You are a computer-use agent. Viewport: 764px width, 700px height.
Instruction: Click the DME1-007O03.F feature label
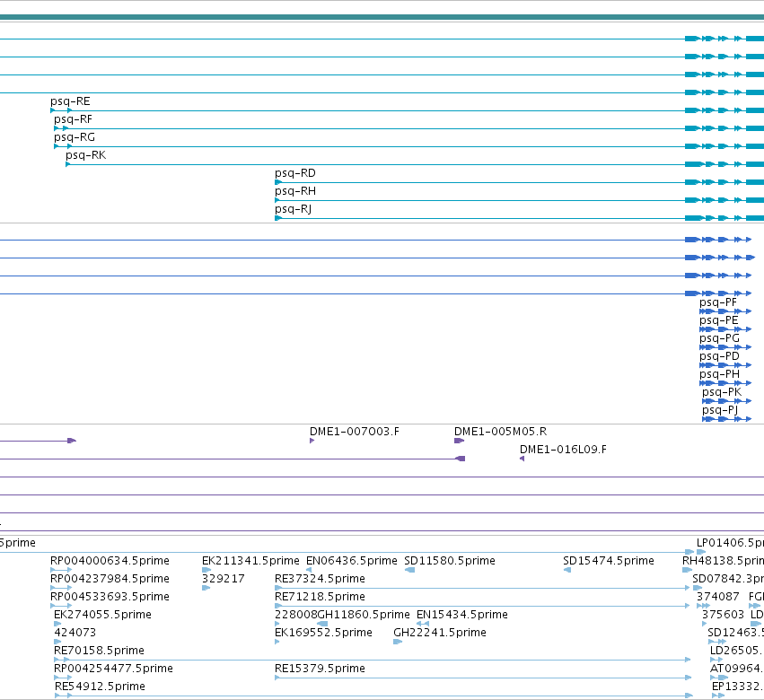click(x=355, y=432)
